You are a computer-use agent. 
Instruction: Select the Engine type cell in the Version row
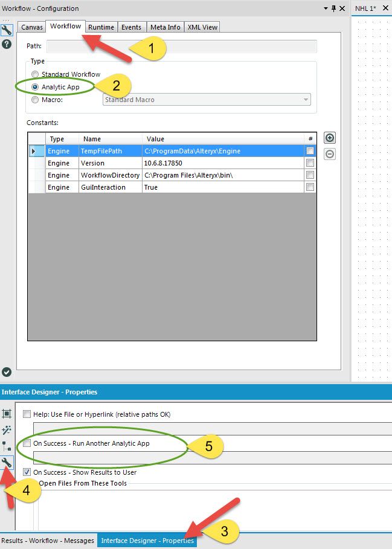click(62, 163)
